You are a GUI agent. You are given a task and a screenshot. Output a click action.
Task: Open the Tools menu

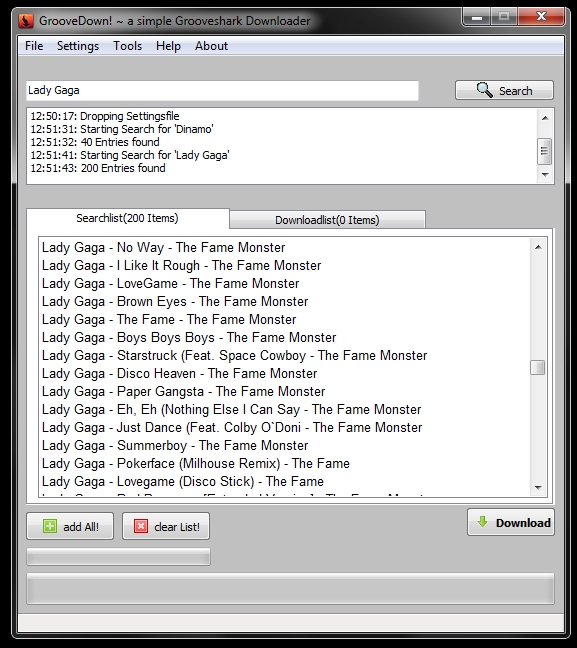pyautogui.click(x=127, y=46)
